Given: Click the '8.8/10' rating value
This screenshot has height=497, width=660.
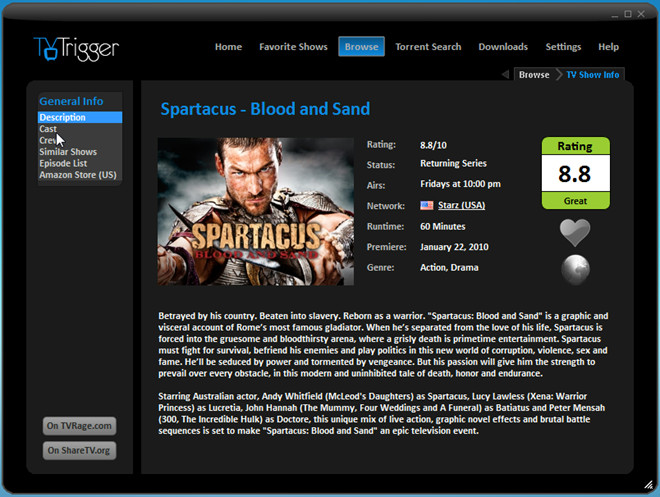Looking at the screenshot, I should click(434, 145).
